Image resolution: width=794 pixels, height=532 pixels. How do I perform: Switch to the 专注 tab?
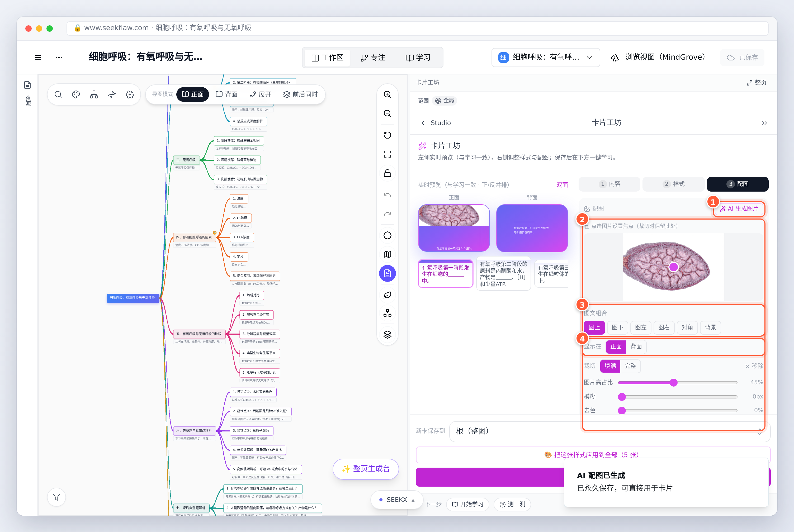coord(373,58)
